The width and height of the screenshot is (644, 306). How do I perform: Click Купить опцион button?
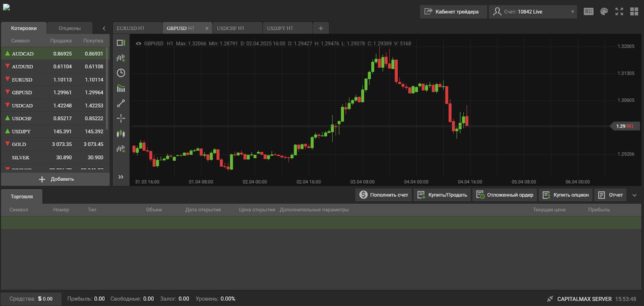[x=566, y=195]
